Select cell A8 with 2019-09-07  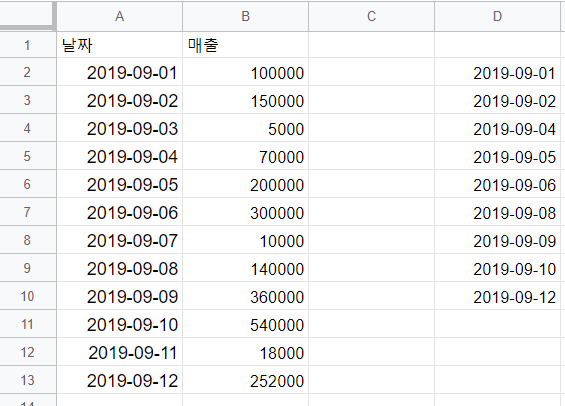(x=120, y=240)
